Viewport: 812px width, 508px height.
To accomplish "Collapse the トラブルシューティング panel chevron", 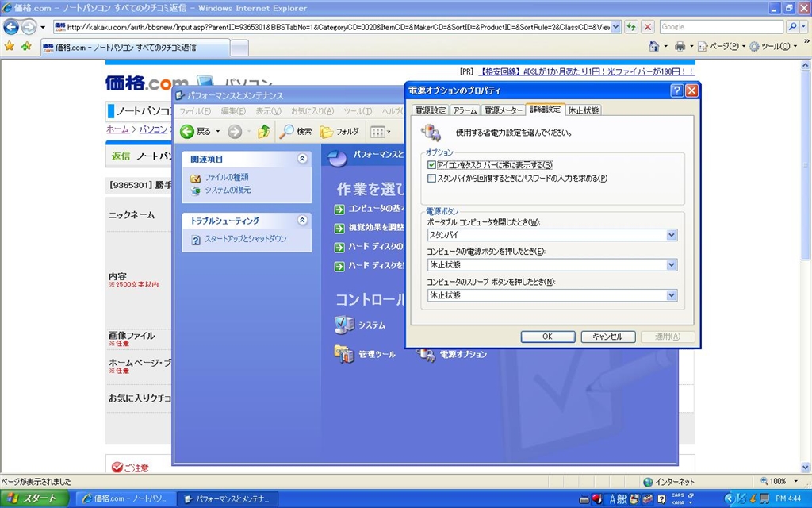I will [x=302, y=221].
